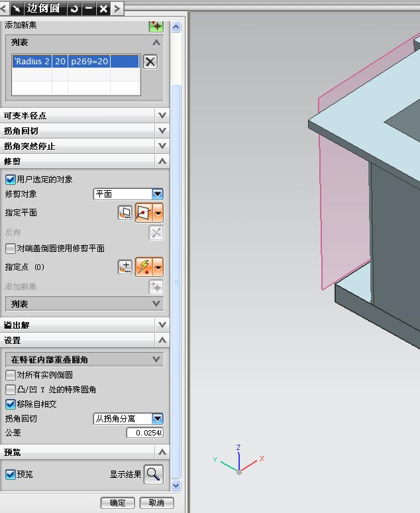Open the point dialog icon
Viewport: 420px width, 513px height.
(x=125, y=267)
